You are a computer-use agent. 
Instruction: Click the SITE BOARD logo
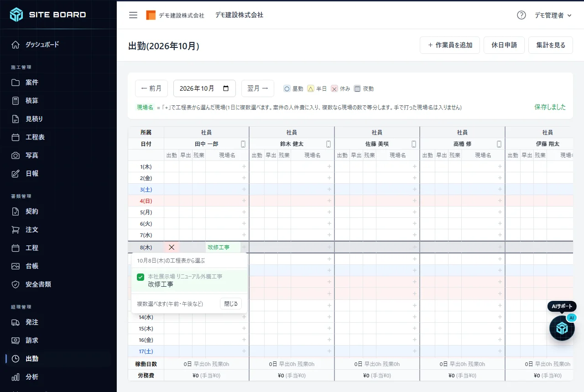(x=48, y=15)
